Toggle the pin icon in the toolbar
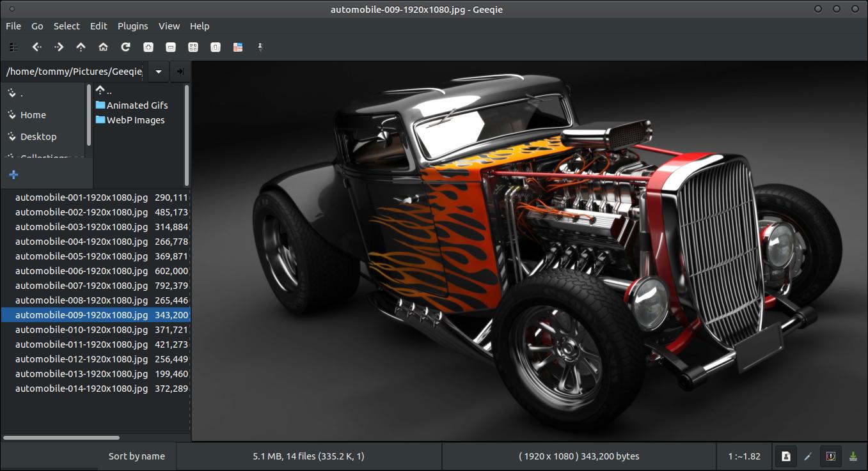The height and width of the screenshot is (471, 868). point(260,47)
